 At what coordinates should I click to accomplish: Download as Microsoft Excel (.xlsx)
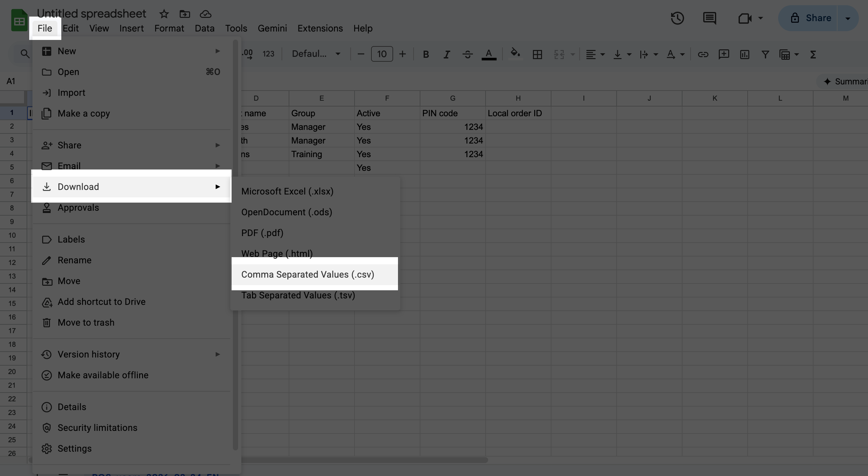click(x=315, y=192)
